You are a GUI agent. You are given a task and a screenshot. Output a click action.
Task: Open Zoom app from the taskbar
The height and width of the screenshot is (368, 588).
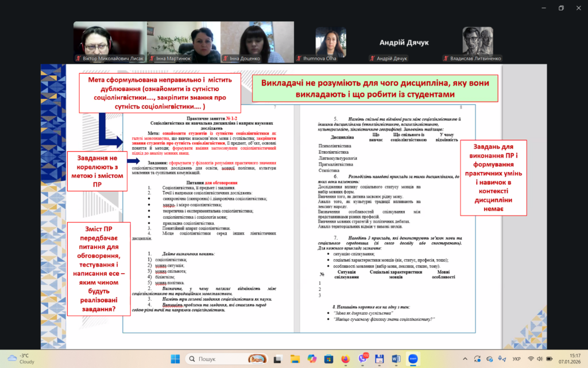click(413, 358)
